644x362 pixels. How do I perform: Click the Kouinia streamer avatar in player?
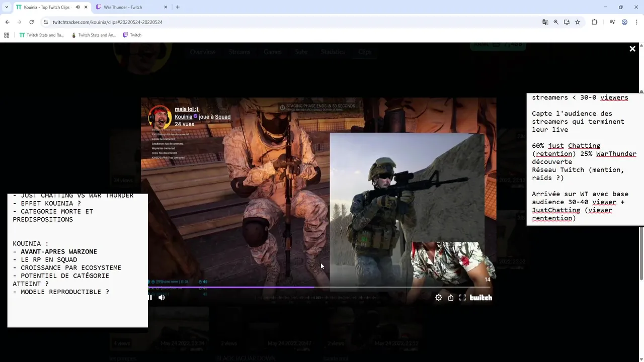pos(160,117)
